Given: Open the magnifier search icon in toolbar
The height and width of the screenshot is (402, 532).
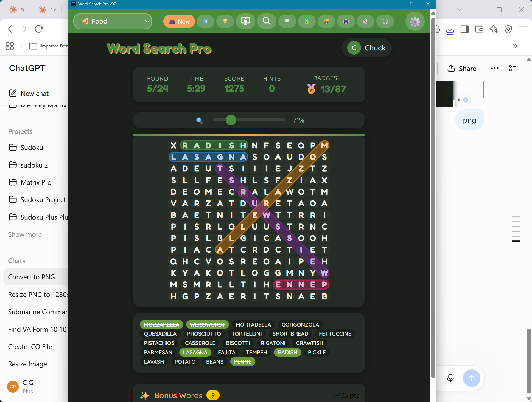Looking at the screenshot, I should coord(267,21).
